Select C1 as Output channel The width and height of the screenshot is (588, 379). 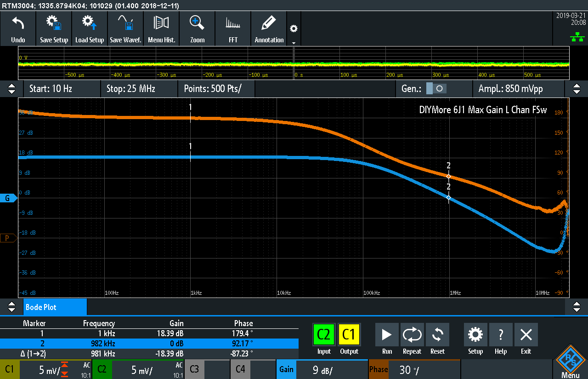[349, 335]
